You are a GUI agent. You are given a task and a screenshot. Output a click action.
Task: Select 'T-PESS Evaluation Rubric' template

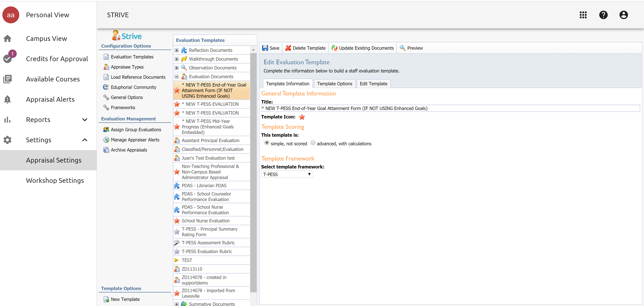212,251
